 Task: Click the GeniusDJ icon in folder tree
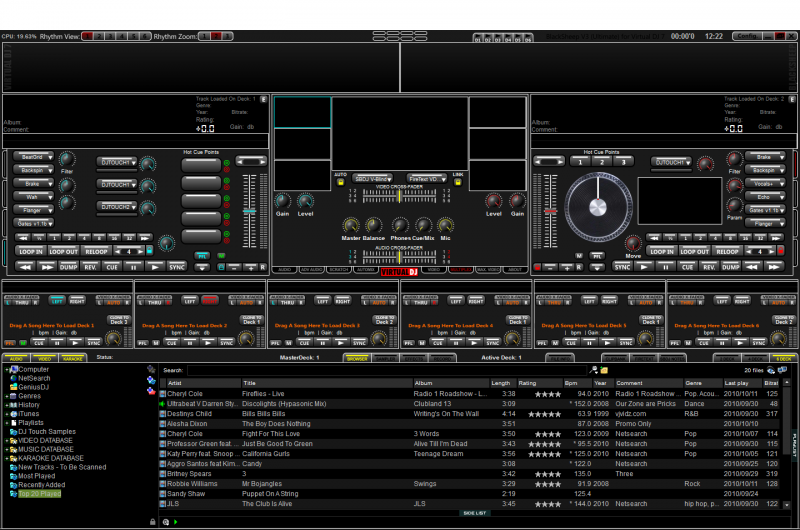pyautogui.click(x=14, y=387)
